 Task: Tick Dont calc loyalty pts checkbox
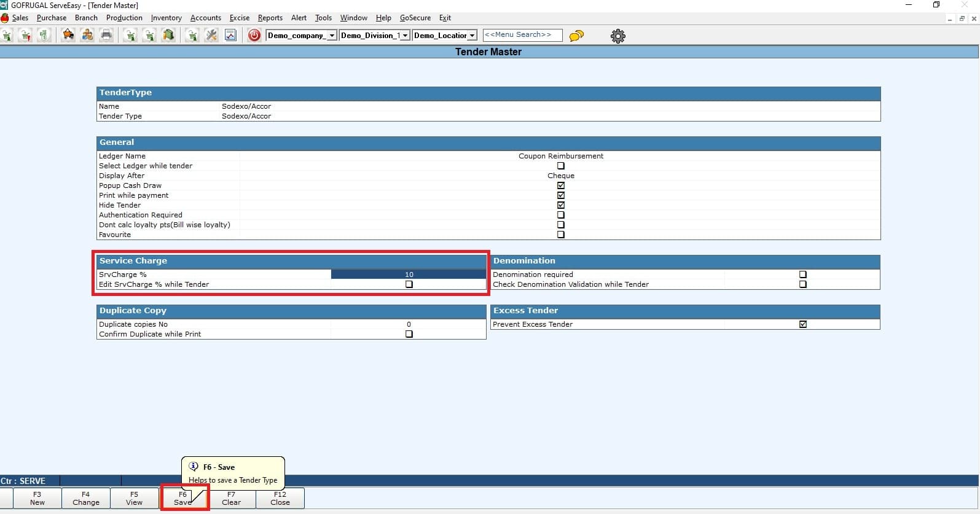[x=561, y=225]
